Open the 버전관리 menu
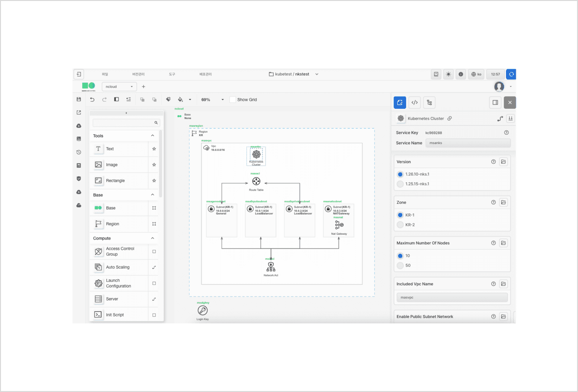The height and width of the screenshot is (392, 578). pos(139,74)
